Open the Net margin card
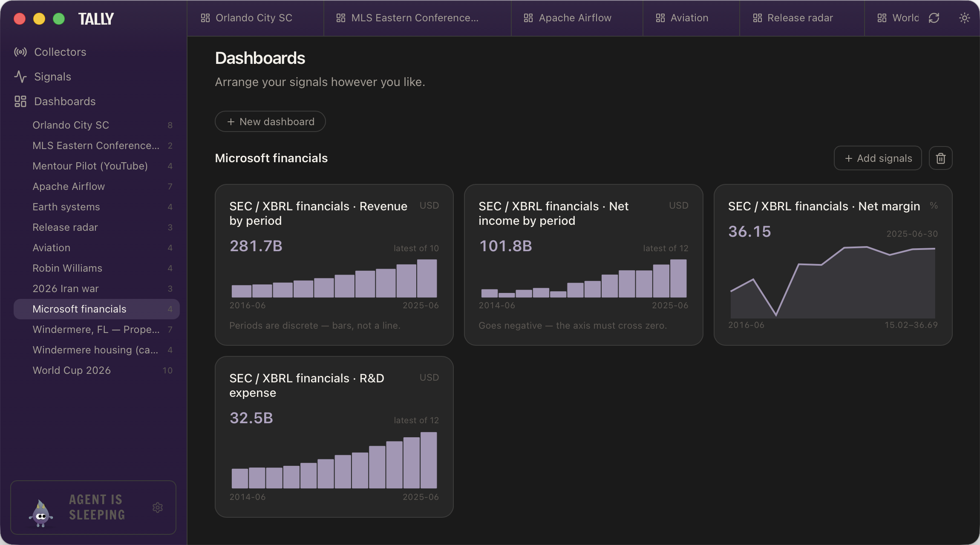Viewport: 980px width, 545px height. tap(833, 265)
